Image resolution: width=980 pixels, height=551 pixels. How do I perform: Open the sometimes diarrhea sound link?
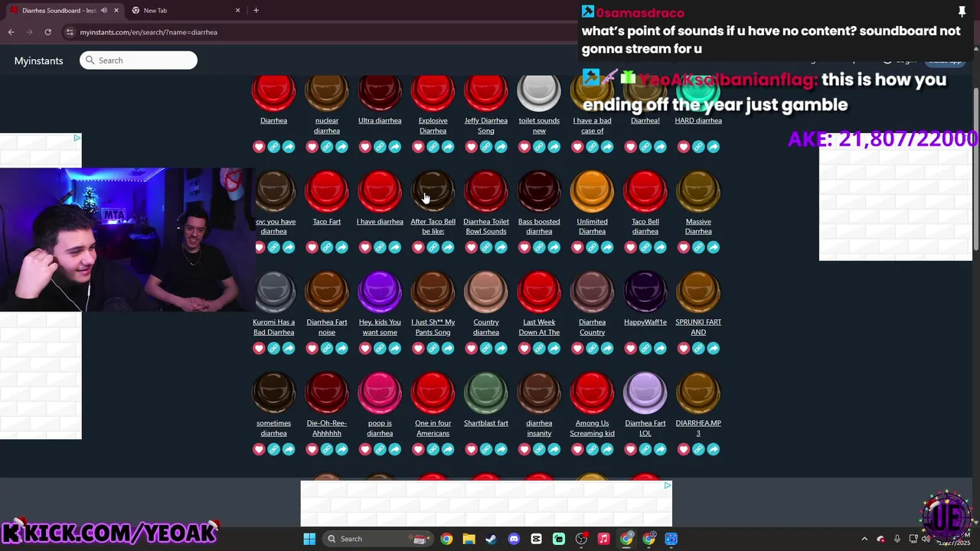(x=274, y=428)
